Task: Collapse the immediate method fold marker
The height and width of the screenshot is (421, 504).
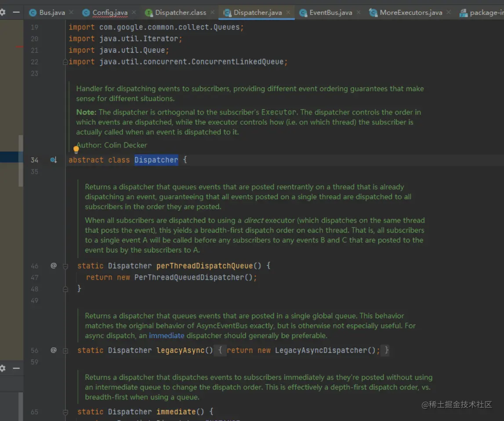Action: pyautogui.click(x=65, y=412)
